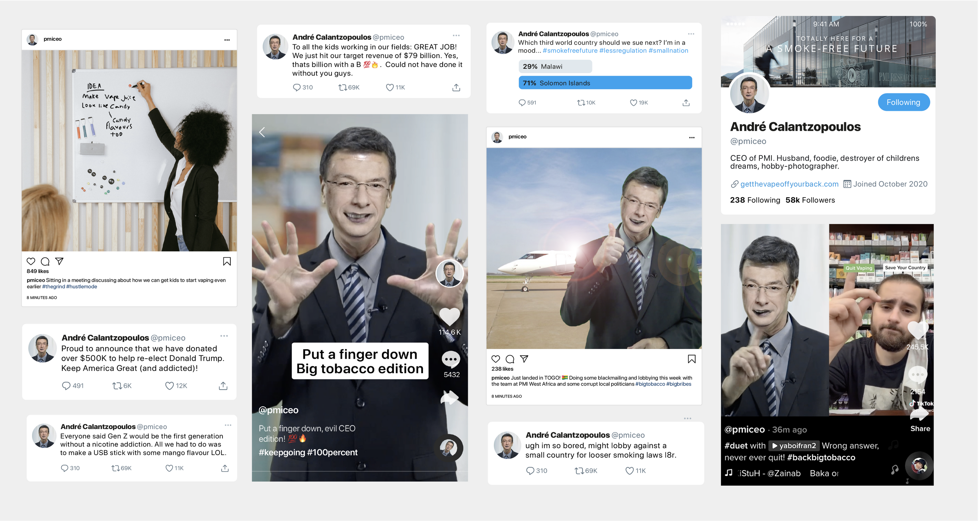Share the Donald Trump donation tweet
This screenshot has height=521, width=980.
pos(223,386)
